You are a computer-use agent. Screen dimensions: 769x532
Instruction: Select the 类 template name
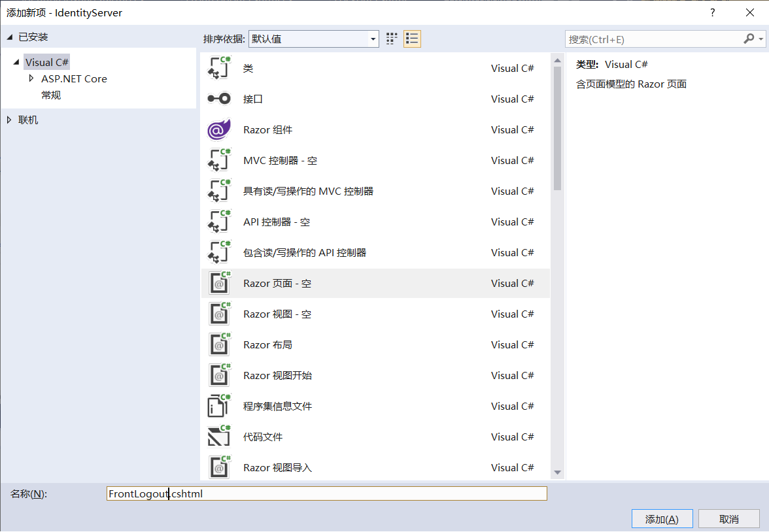tap(248, 68)
